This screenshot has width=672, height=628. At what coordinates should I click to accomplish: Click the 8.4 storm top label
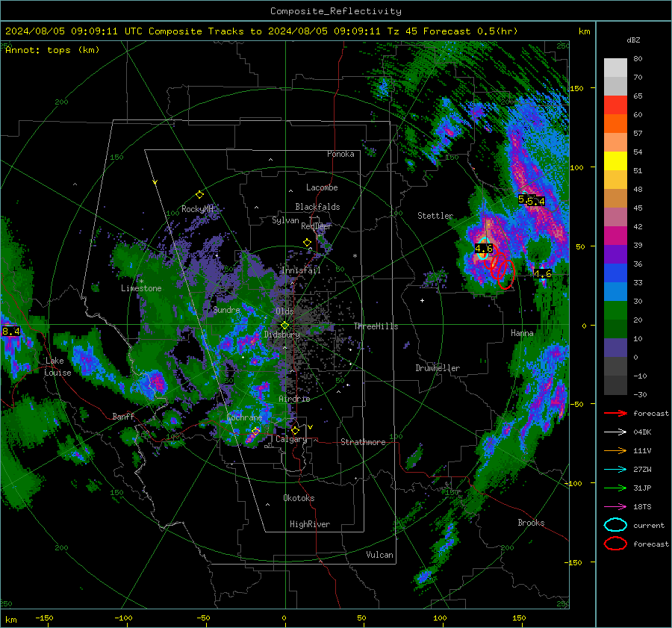10,331
